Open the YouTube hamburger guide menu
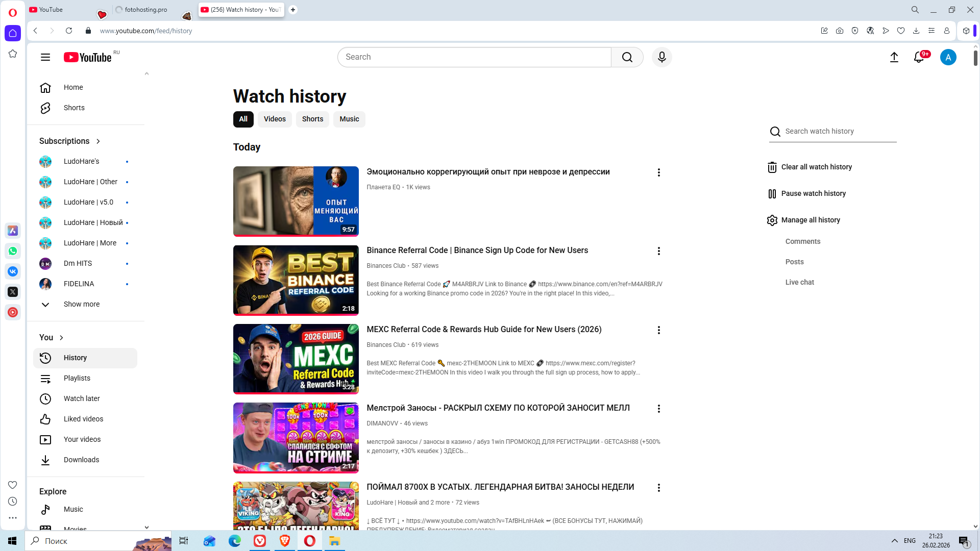Viewport: 980px width, 551px height. (45, 57)
